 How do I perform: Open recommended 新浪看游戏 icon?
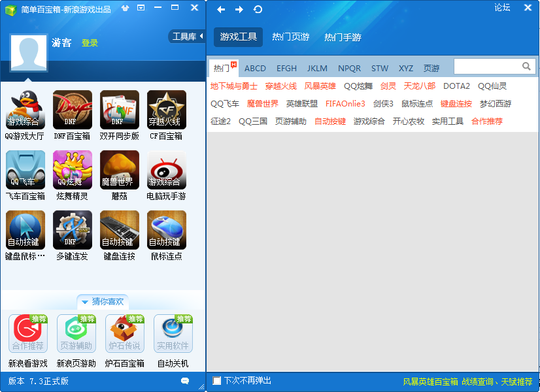pos(28,333)
